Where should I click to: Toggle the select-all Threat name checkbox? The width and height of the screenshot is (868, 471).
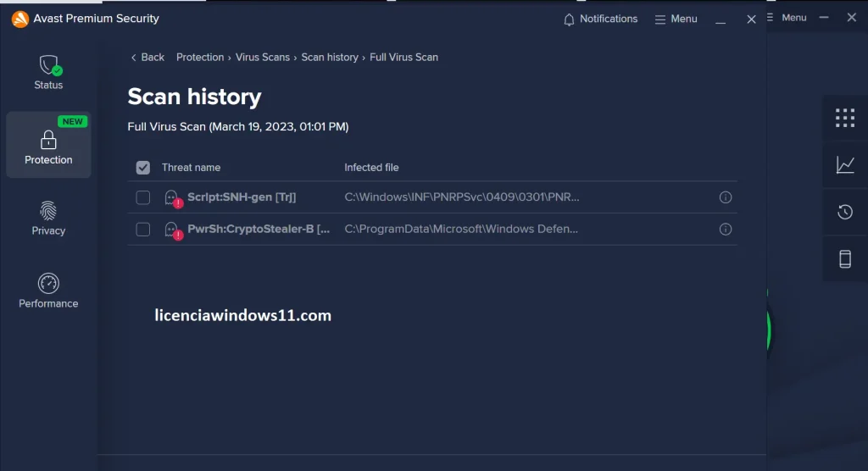coord(142,167)
